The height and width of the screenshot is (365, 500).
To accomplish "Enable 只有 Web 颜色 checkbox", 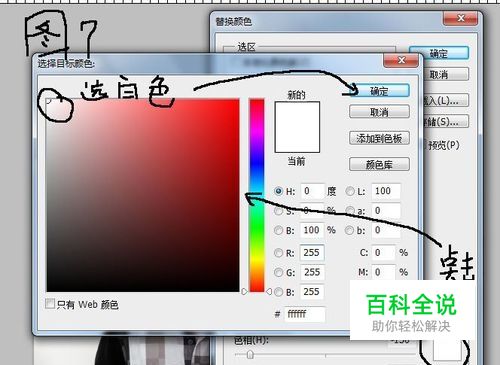I will (x=50, y=304).
